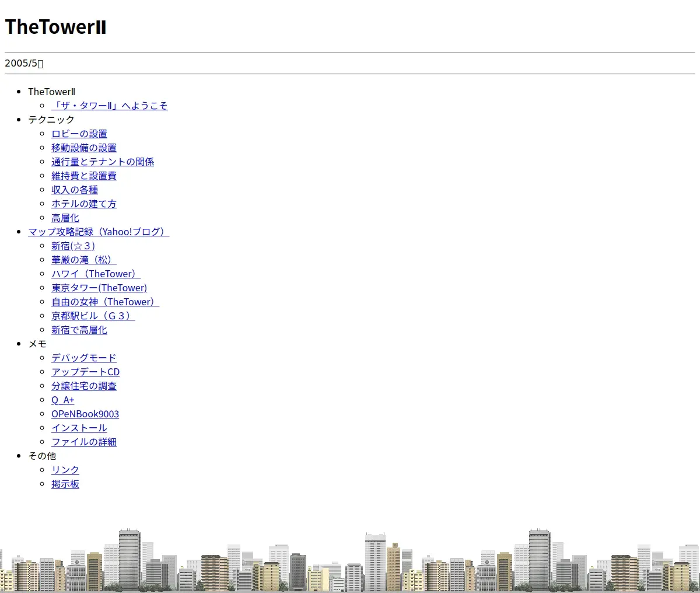
Task: Click the 新宿(☆３) map link
Action: click(73, 246)
